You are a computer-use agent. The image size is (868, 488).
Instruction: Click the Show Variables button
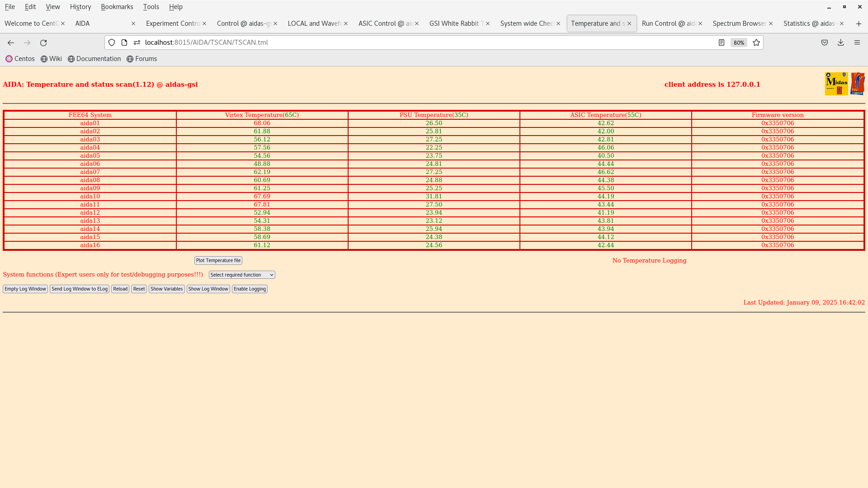[x=166, y=288]
